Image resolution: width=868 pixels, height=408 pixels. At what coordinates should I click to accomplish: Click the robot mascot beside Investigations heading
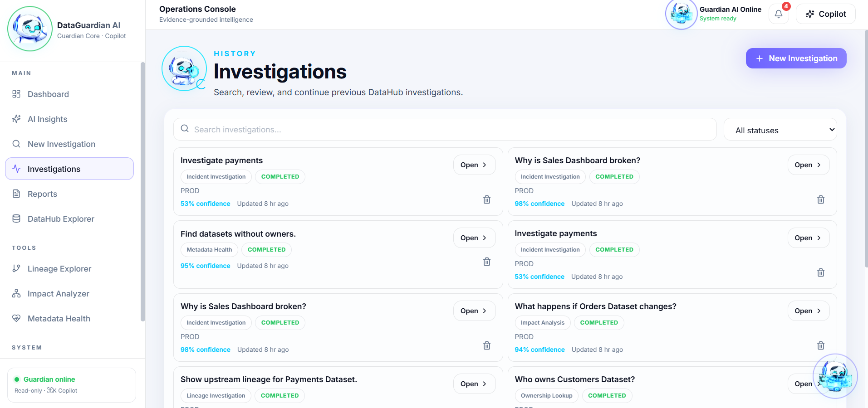pyautogui.click(x=184, y=68)
